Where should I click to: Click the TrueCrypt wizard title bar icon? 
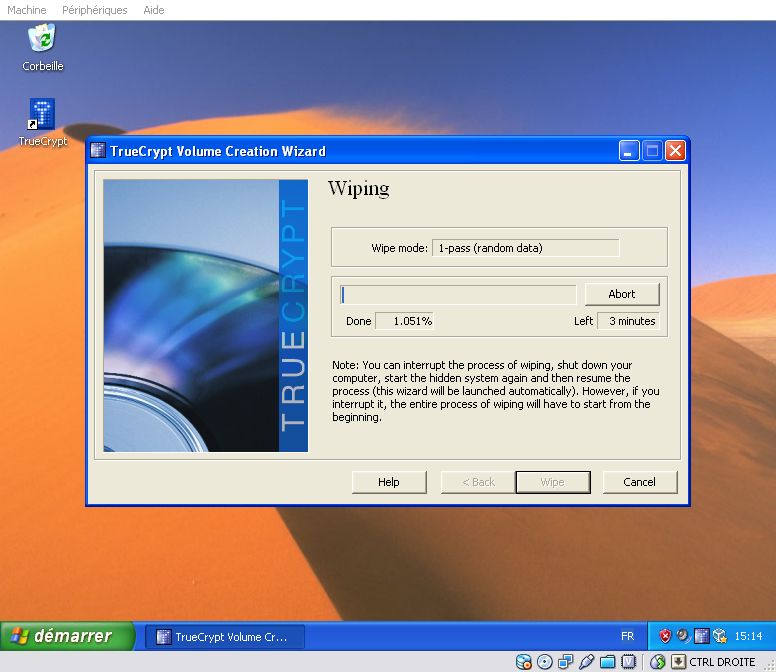pyautogui.click(x=98, y=150)
